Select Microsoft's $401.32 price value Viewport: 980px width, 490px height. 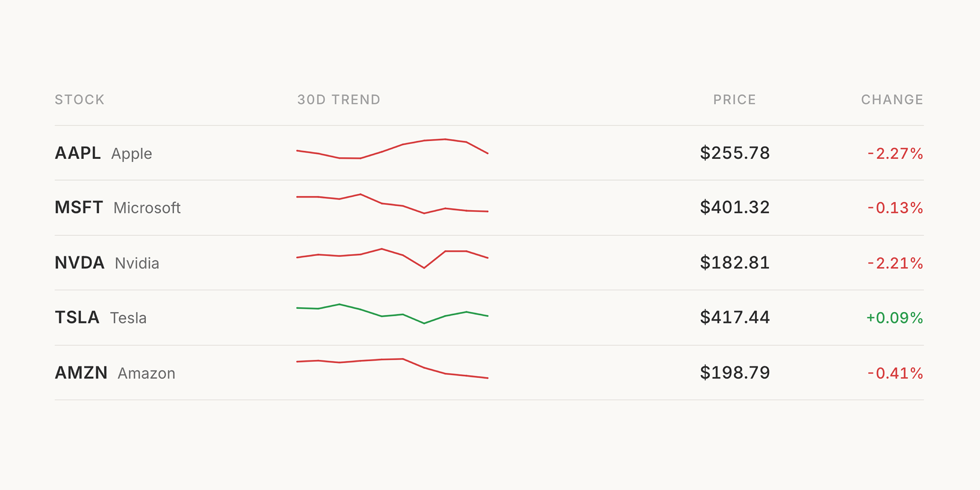tap(735, 208)
